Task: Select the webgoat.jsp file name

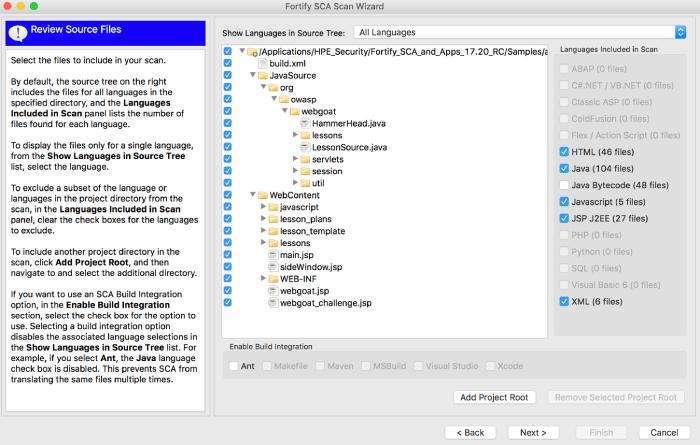Action: [x=304, y=291]
